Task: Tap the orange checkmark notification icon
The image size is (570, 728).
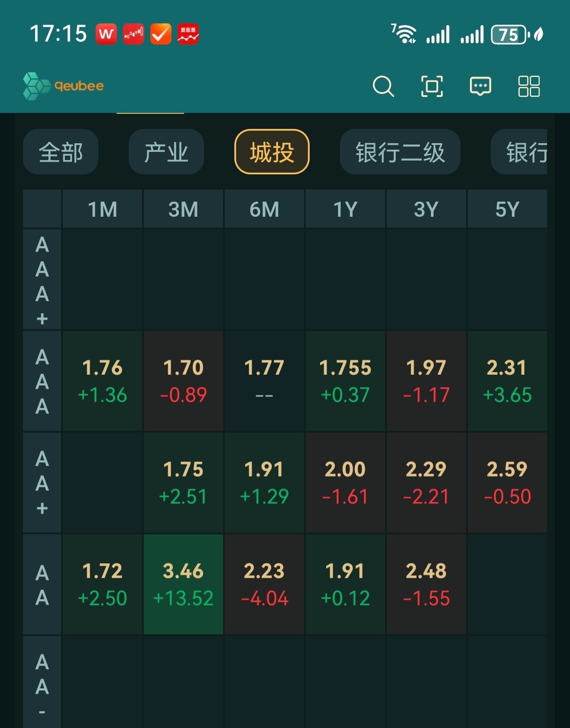Action: tap(161, 34)
